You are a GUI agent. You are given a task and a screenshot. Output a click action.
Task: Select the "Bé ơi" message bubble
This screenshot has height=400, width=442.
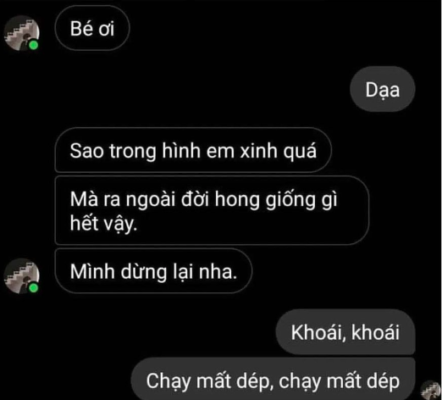(x=92, y=28)
